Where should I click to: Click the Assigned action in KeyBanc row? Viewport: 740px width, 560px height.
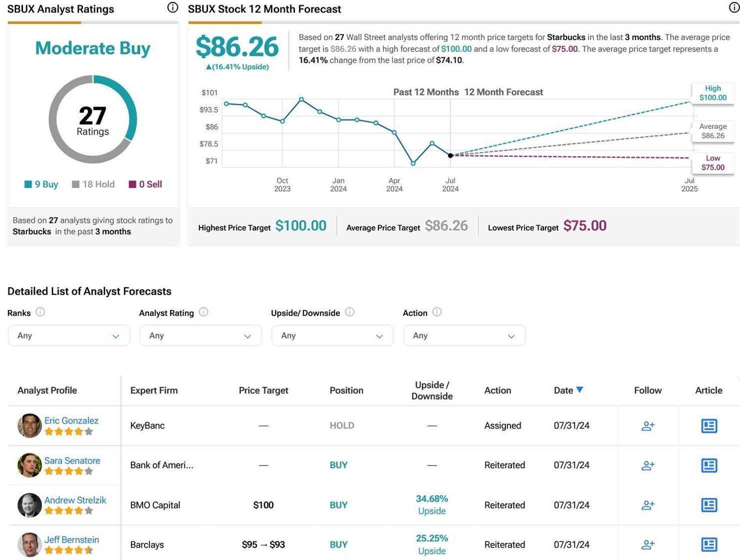(x=502, y=426)
